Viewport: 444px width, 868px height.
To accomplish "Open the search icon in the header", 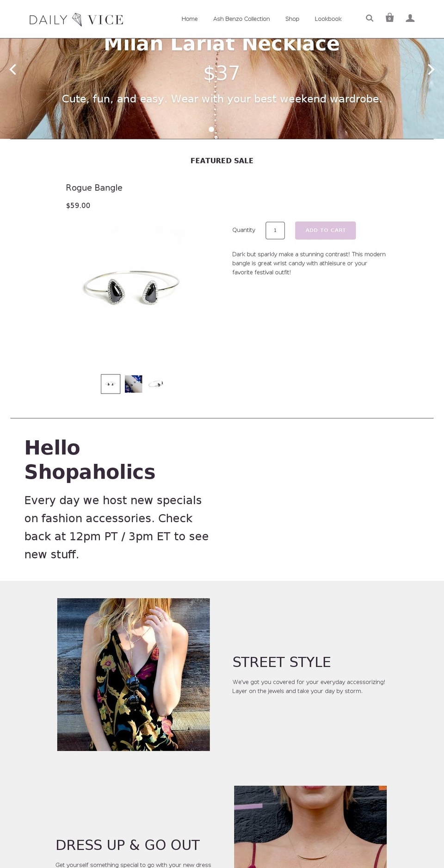I will (x=369, y=18).
